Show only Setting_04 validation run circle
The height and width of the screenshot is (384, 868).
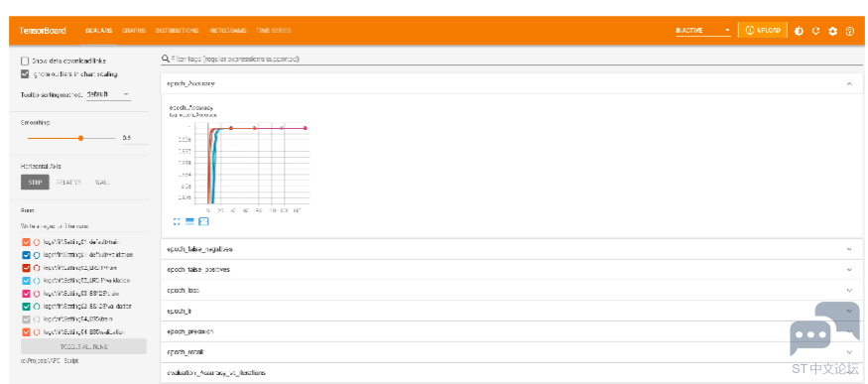(37, 332)
